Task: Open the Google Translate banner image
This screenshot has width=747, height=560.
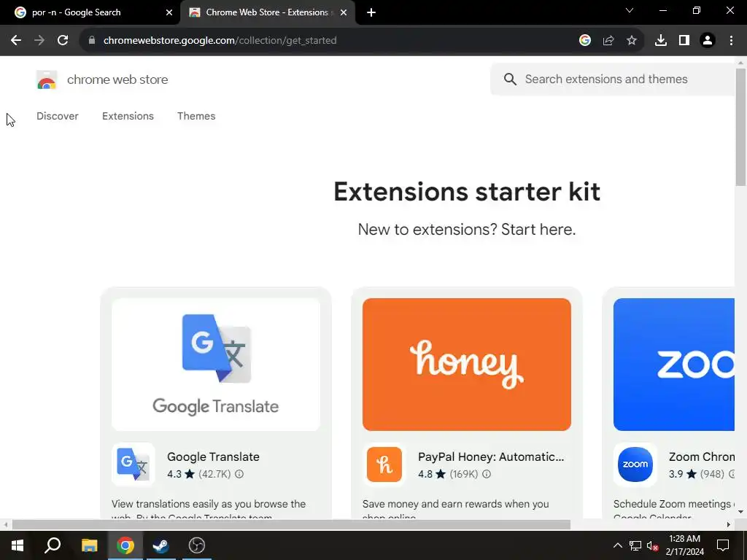Action: point(216,365)
